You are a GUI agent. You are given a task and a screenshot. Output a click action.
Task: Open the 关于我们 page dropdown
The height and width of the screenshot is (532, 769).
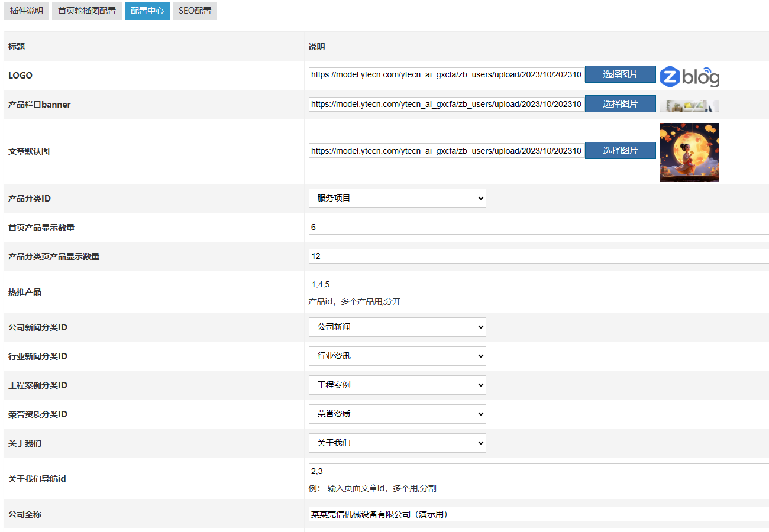[397, 443]
